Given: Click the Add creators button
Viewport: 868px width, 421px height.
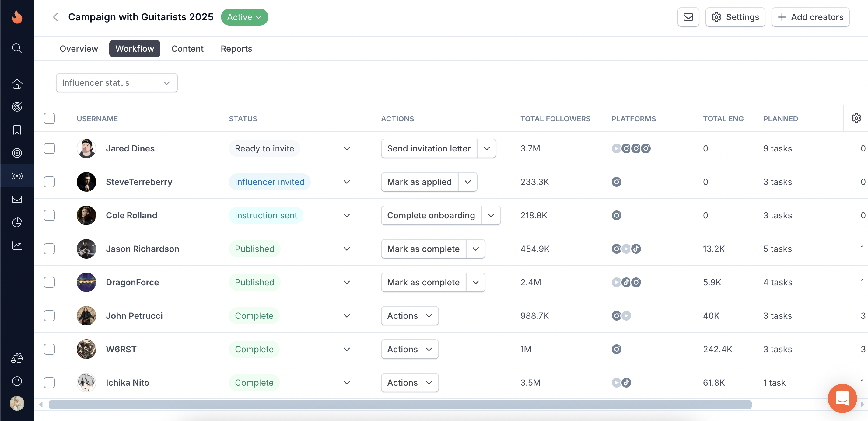Looking at the screenshot, I should 810,17.
